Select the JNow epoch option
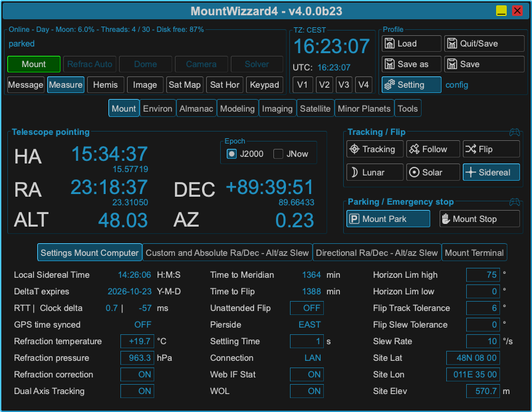The width and height of the screenshot is (532, 412). pyautogui.click(x=278, y=154)
